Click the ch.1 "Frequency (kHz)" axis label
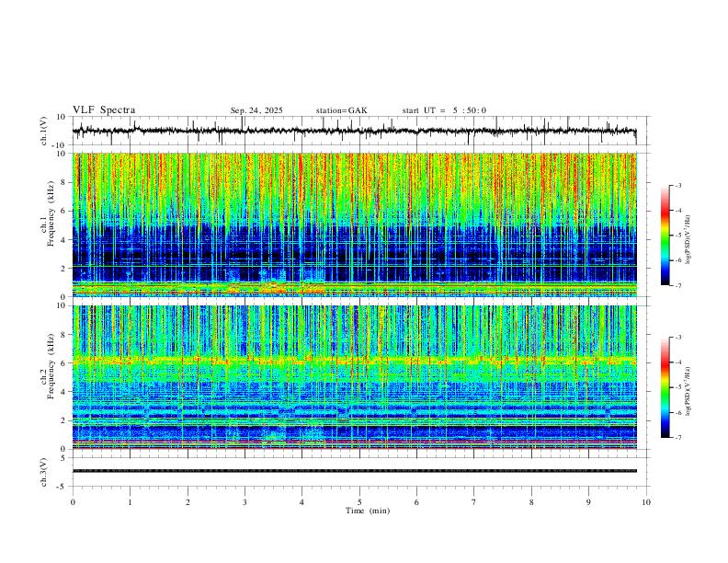 [51, 214]
